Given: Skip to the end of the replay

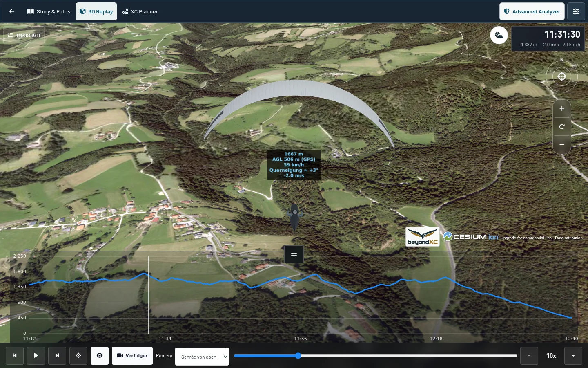Looking at the screenshot, I should point(57,356).
